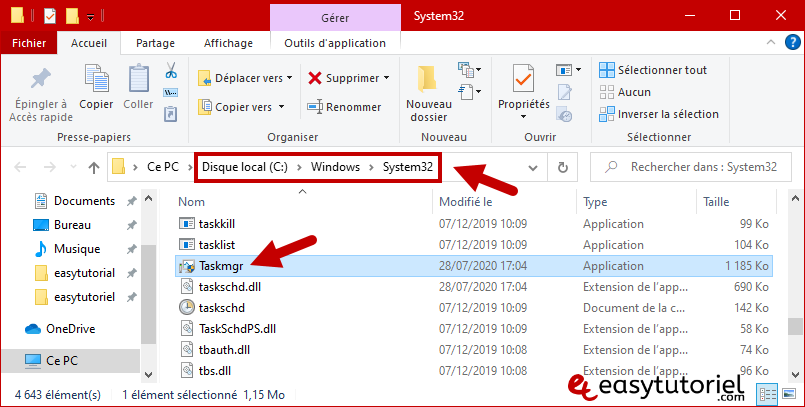Switch to large icons view in status bar
Screen dimensions: 805x407
789,394
